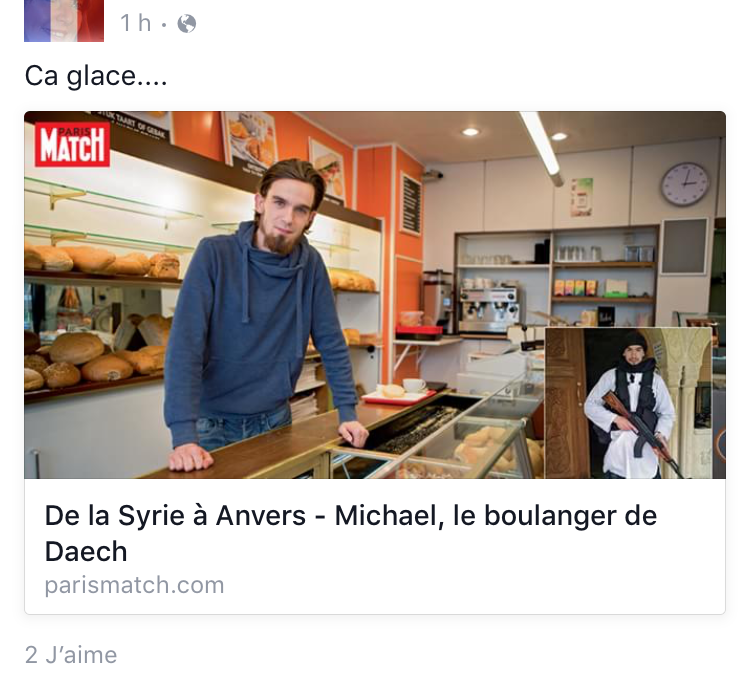Click the inset photo in the preview corner
Viewport: 750px width, 693px height.
click(628, 403)
